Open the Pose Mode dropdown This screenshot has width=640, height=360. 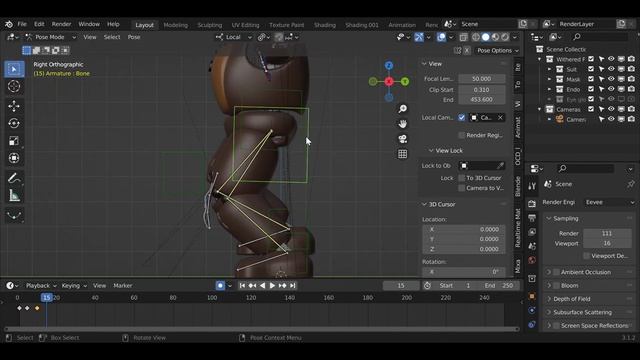tap(50, 37)
